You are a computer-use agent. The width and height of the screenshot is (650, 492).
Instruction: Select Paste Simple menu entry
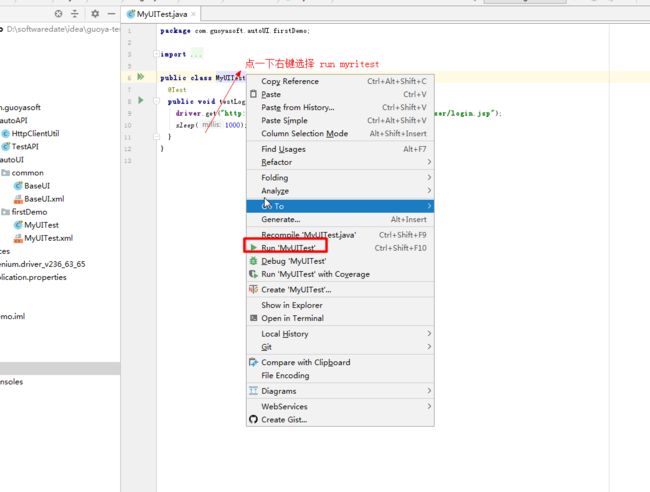point(340,121)
